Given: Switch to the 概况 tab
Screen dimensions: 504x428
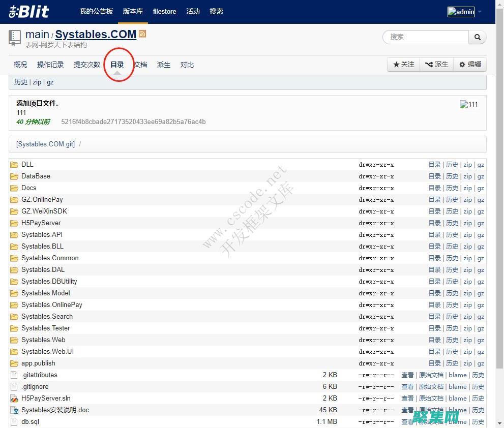Looking at the screenshot, I should pos(20,65).
